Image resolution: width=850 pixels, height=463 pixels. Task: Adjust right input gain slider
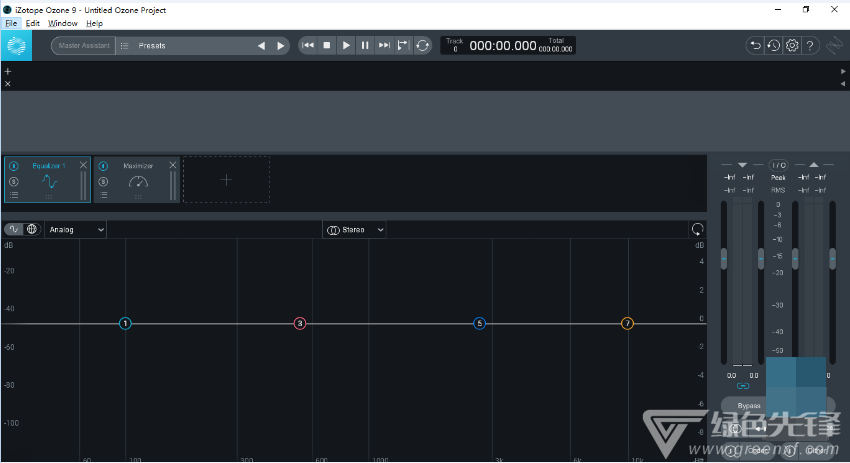click(761, 259)
